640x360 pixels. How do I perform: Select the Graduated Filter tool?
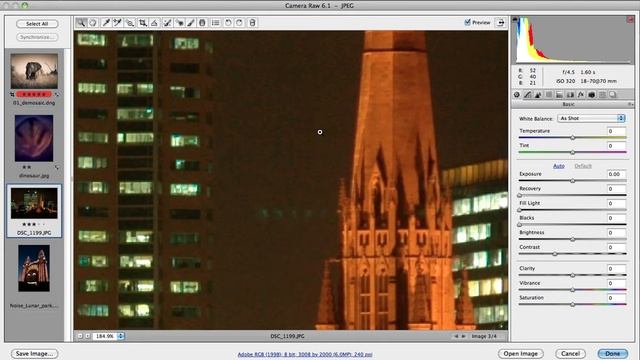202,23
